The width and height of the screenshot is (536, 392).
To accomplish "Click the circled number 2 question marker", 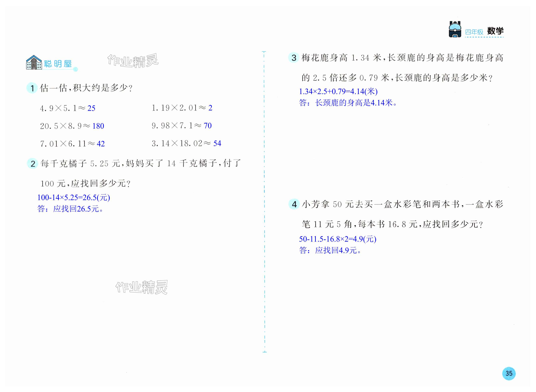I will [x=33, y=164].
